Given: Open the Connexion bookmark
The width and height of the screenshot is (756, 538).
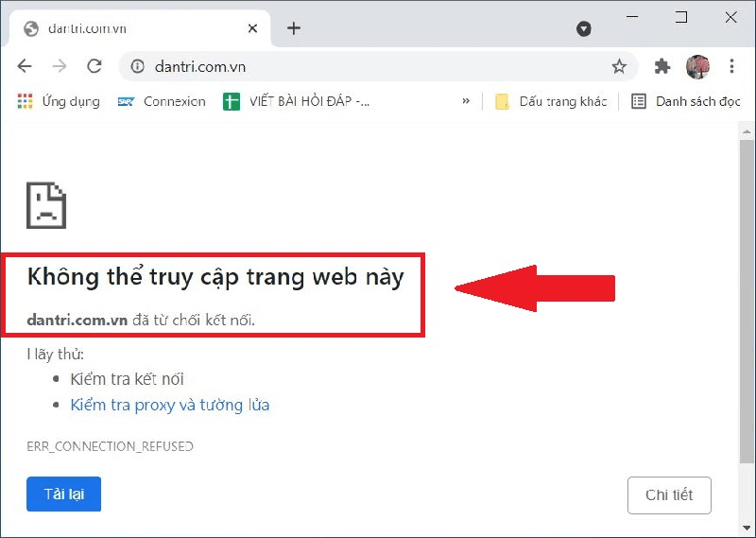Looking at the screenshot, I should (162, 101).
